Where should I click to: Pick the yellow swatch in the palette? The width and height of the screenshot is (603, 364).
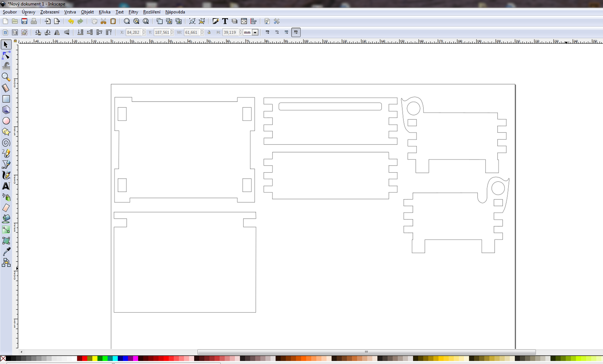pos(95,358)
